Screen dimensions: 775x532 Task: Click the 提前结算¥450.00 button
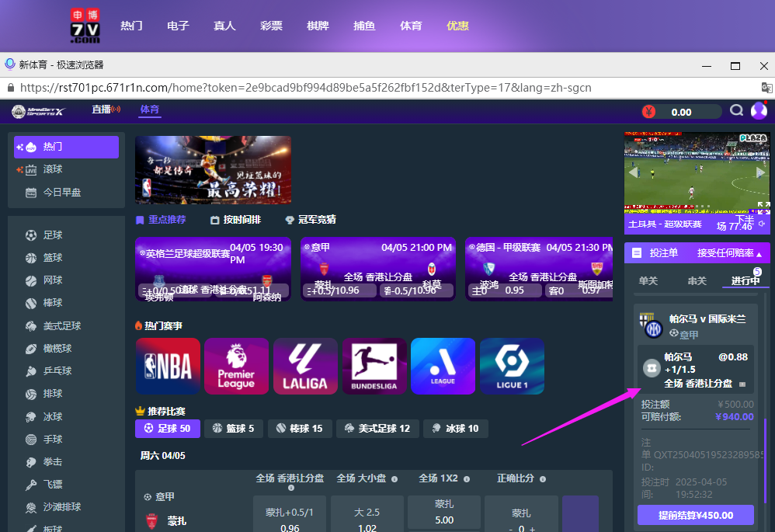pos(695,515)
